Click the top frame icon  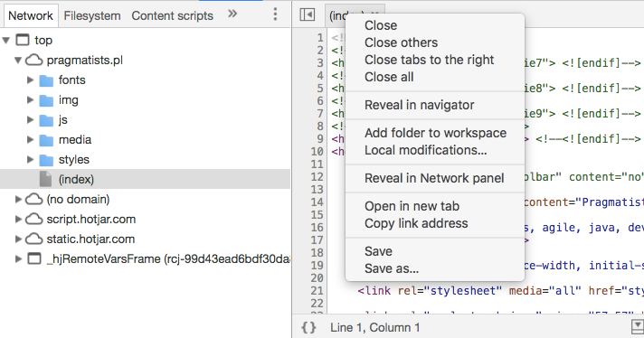pyautogui.click(x=23, y=40)
